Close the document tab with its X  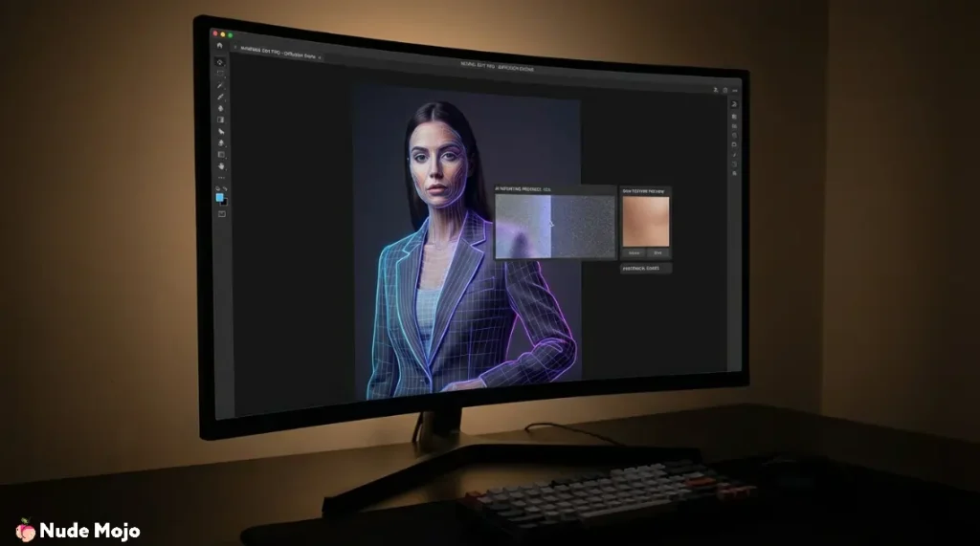(x=319, y=57)
